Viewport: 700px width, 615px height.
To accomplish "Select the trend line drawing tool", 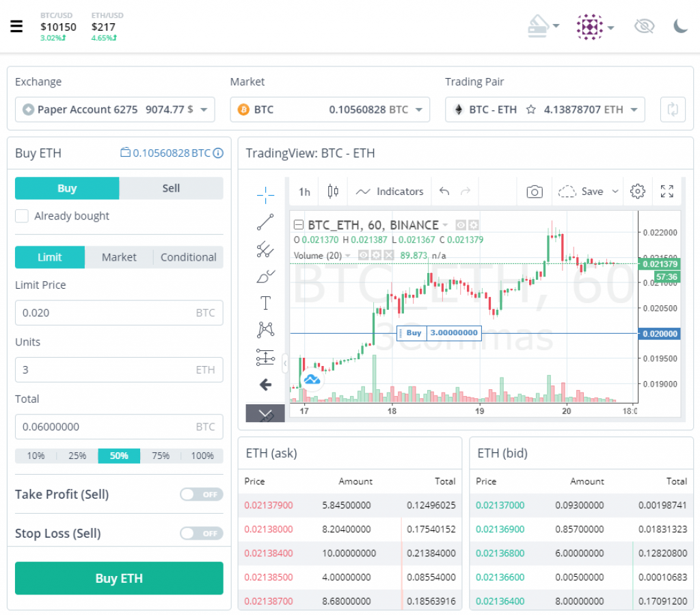I will (265, 222).
